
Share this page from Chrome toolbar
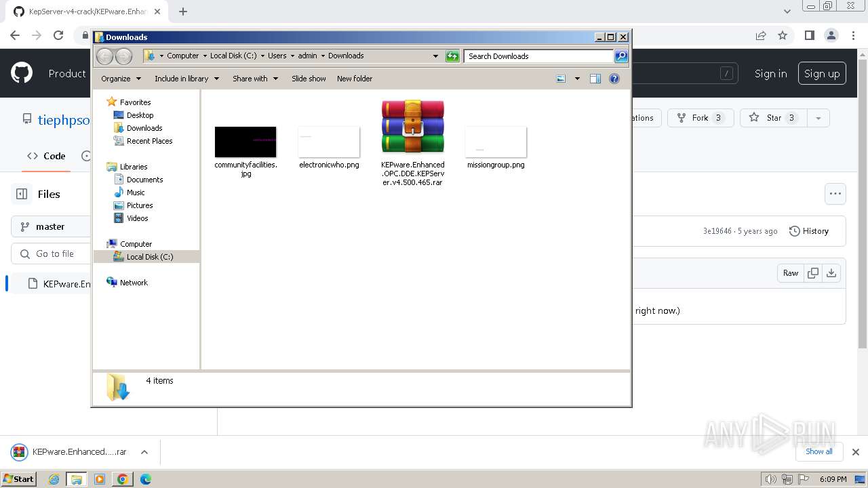coord(761,35)
